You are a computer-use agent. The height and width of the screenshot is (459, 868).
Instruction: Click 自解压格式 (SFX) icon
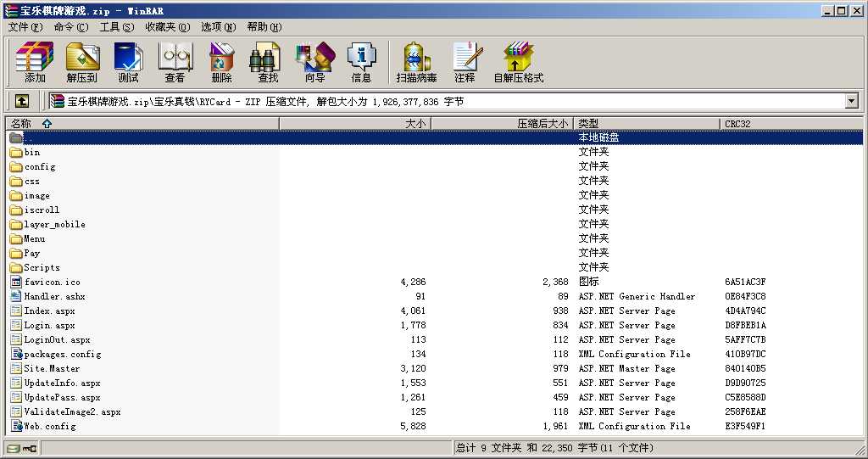[x=519, y=62]
